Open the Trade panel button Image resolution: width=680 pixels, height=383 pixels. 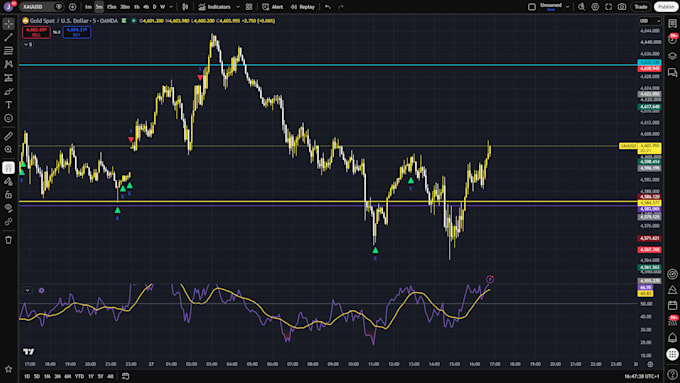pyautogui.click(x=641, y=7)
